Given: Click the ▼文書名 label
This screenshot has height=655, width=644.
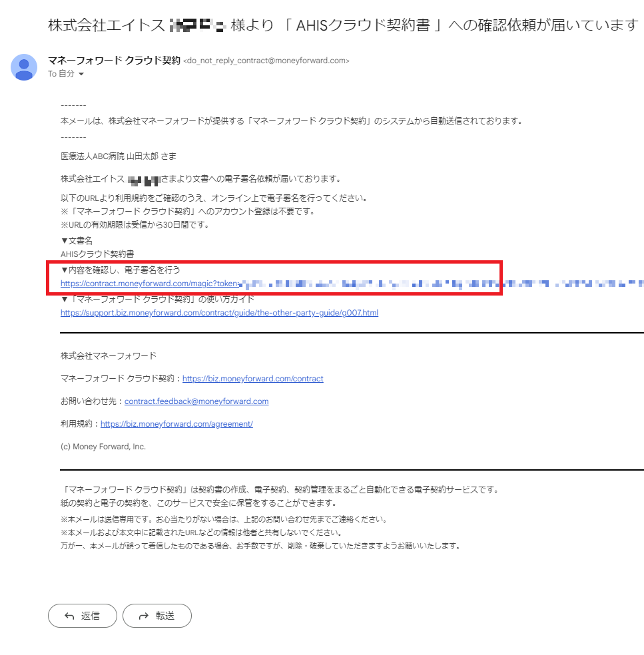Looking at the screenshot, I should (77, 240).
